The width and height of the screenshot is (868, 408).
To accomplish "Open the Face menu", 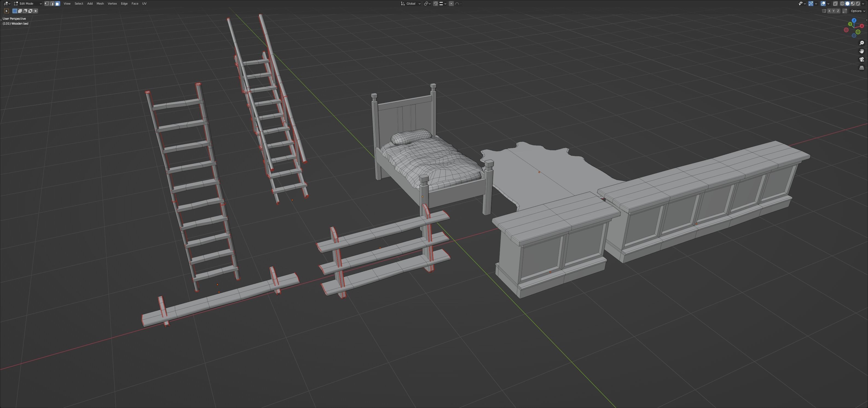I will click(135, 3).
